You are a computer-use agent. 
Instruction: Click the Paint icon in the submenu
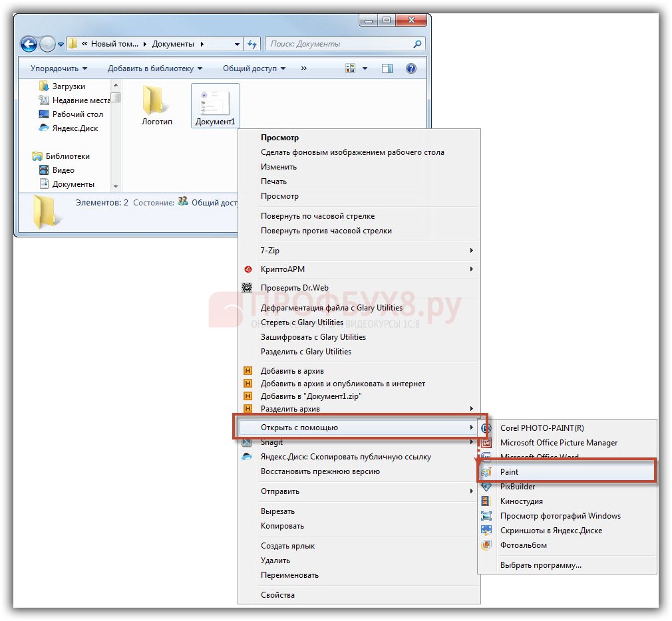[486, 472]
